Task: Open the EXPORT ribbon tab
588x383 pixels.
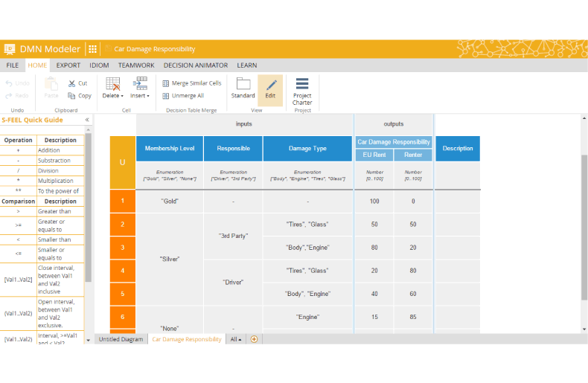Action: coord(68,65)
